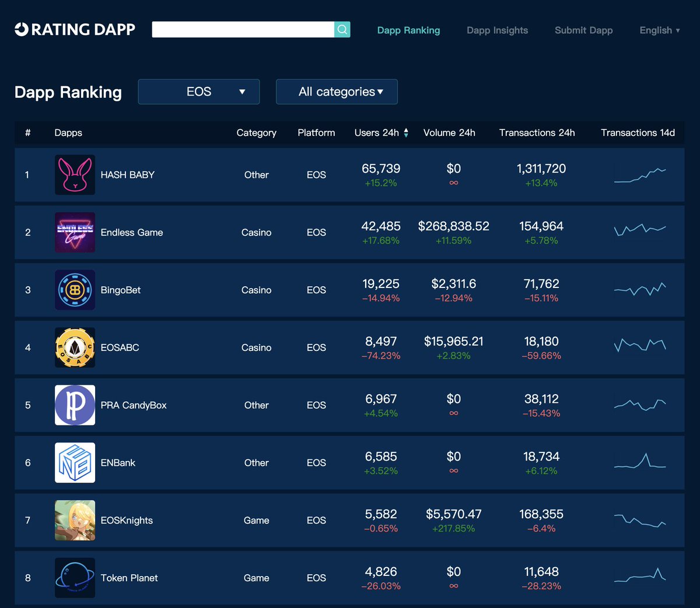The width and height of the screenshot is (700, 608).
Task: Click the Token Planet icon
Action: click(x=75, y=578)
